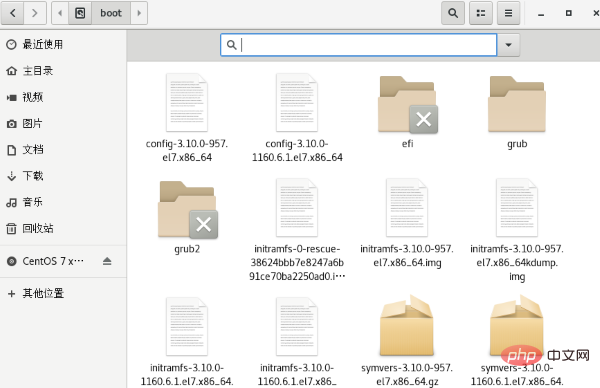Select symvers-3.10.0-957.el7.x86_64.gz archive icon
This screenshot has height=388, width=600.
tap(407, 325)
